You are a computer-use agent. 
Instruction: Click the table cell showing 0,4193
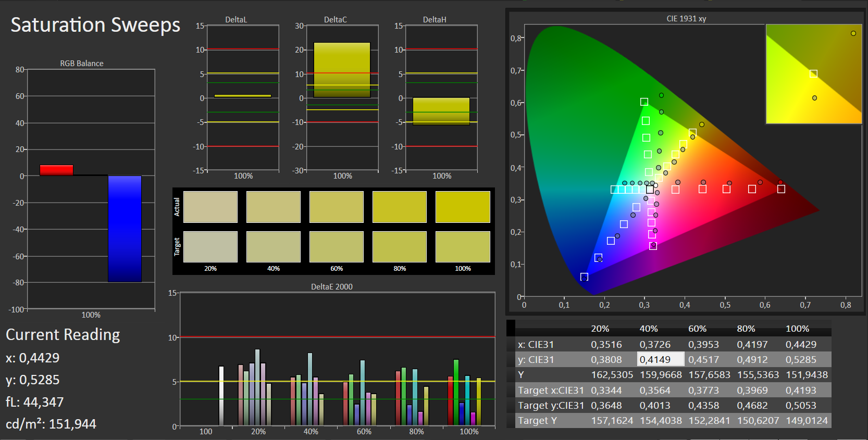tap(801, 390)
